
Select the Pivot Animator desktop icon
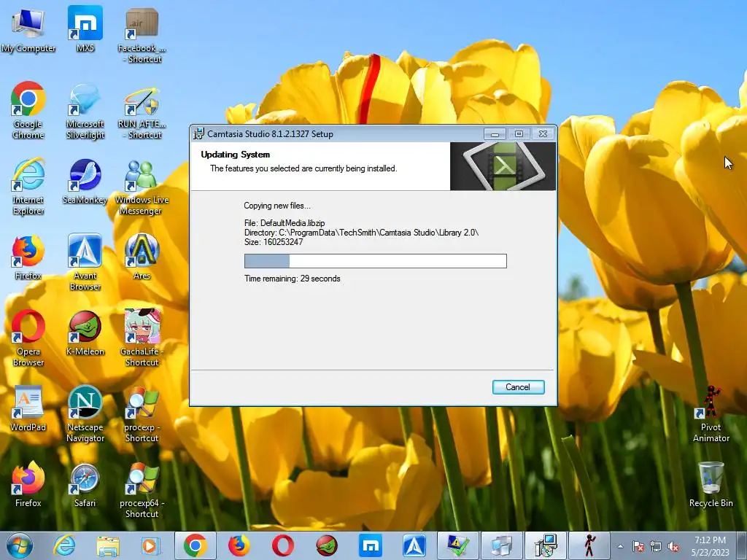point(711,414)
